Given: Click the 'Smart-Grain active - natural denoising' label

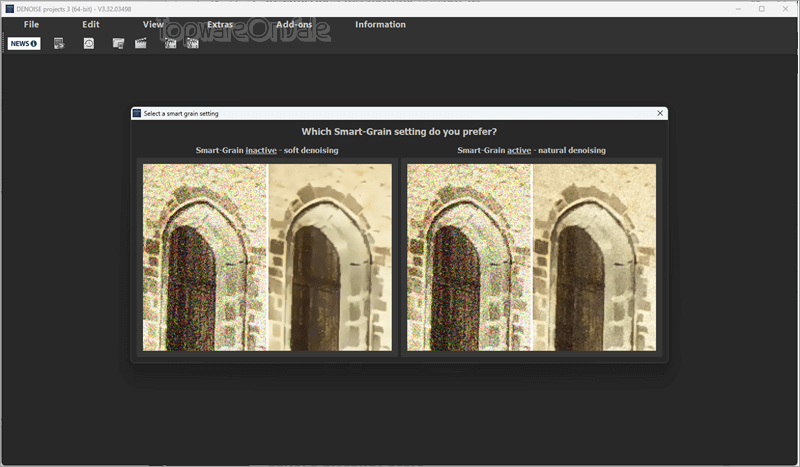Looking at the screenshot, I should 531,150.
